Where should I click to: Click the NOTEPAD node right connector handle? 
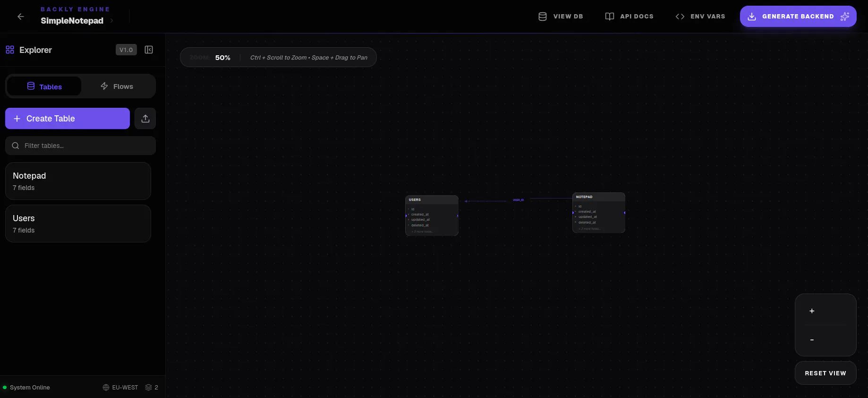[625, 213]
